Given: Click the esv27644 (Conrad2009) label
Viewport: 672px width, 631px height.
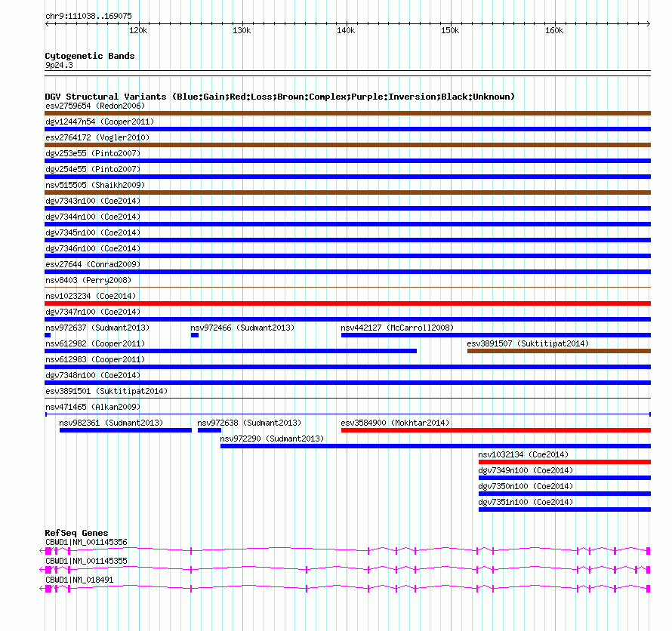Looking at the screenshot, I should (x=93, y=264).
